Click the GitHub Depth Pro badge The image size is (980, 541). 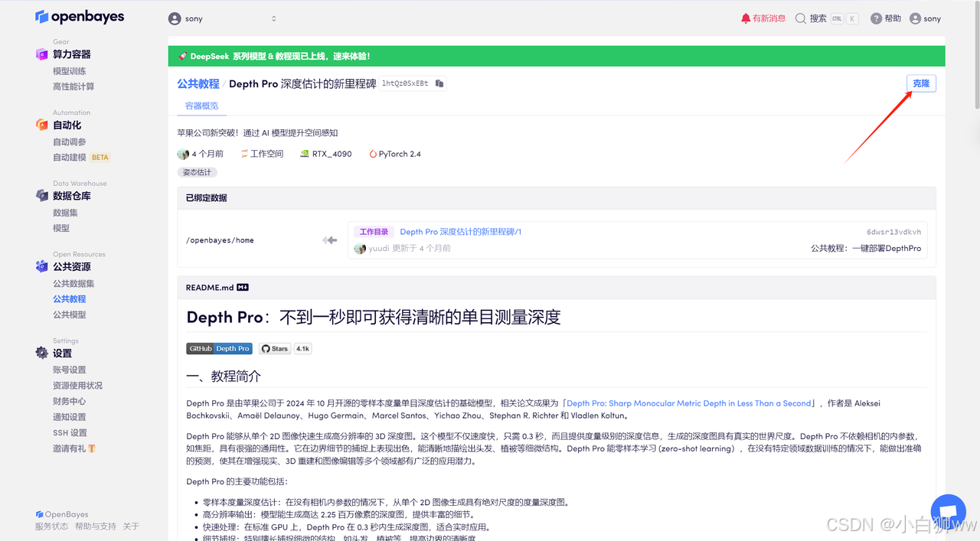point(219,348)
